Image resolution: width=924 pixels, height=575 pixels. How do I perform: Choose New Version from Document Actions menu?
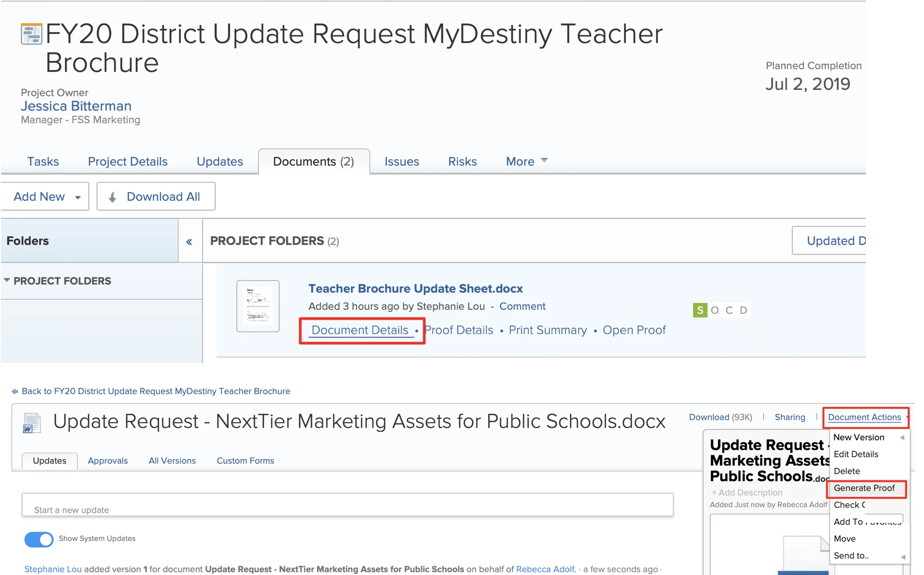(859, 437)
